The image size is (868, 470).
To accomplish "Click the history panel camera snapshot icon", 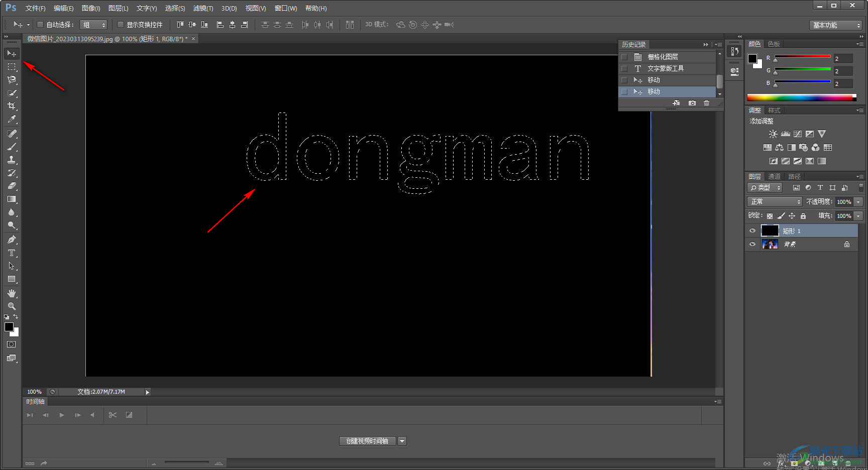I will coord(692,103).
